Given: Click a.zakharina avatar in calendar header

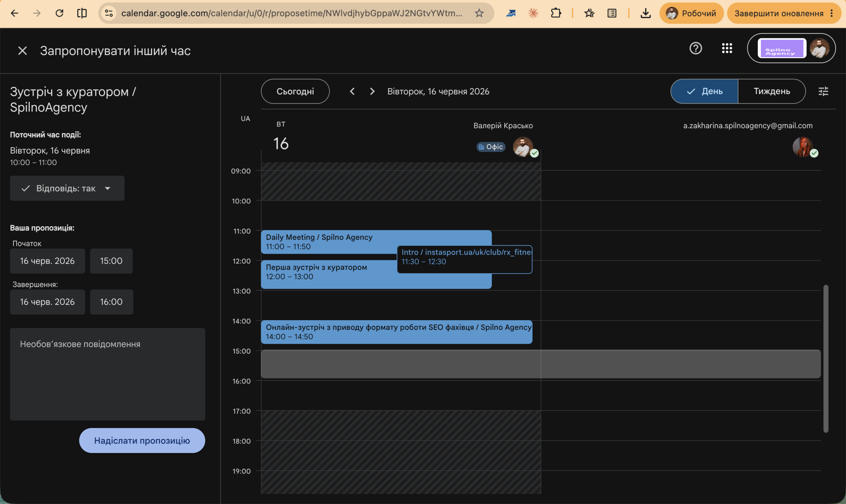Looking at the screenshot, I should point(803,147).
